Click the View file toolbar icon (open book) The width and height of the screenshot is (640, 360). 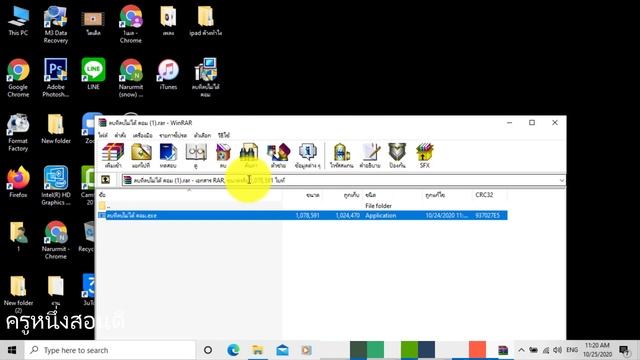[x=196, y=156]
